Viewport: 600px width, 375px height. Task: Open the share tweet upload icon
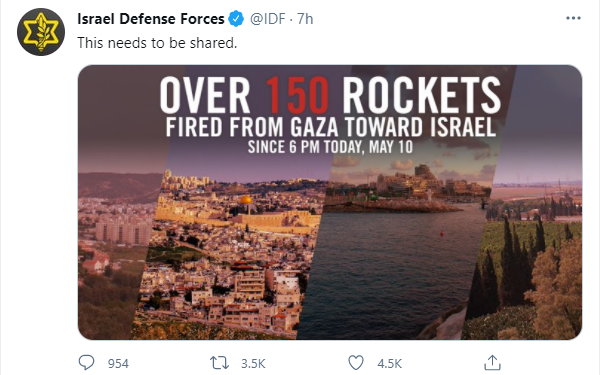pos(492,362)
